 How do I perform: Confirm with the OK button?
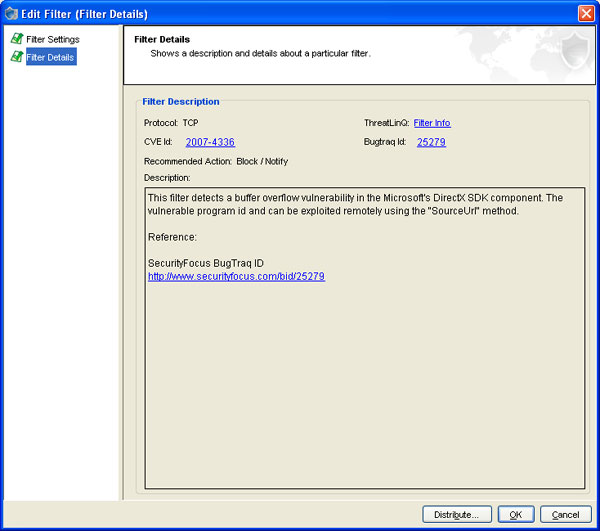pos(516,514)
